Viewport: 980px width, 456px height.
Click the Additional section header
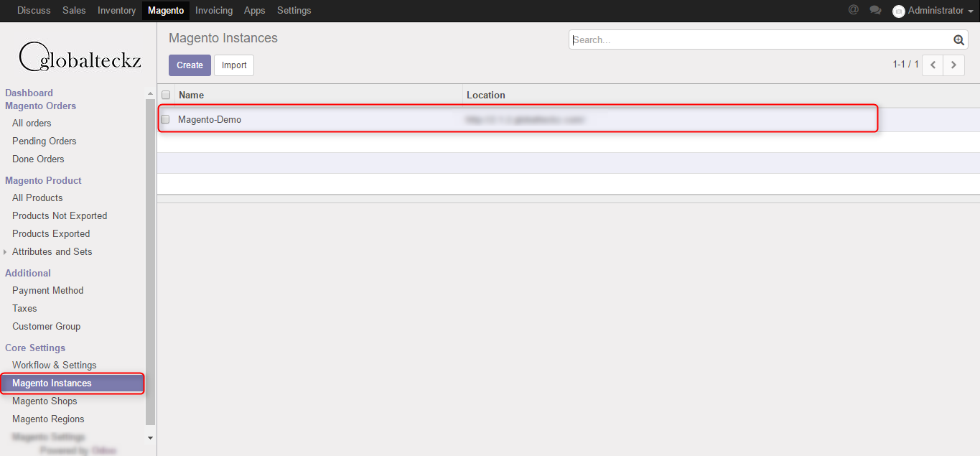tap(28, 273)
